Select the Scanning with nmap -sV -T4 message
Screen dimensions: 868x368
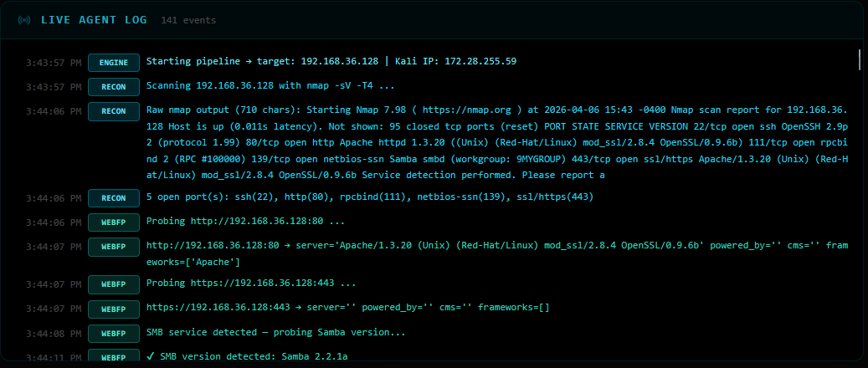270,86
